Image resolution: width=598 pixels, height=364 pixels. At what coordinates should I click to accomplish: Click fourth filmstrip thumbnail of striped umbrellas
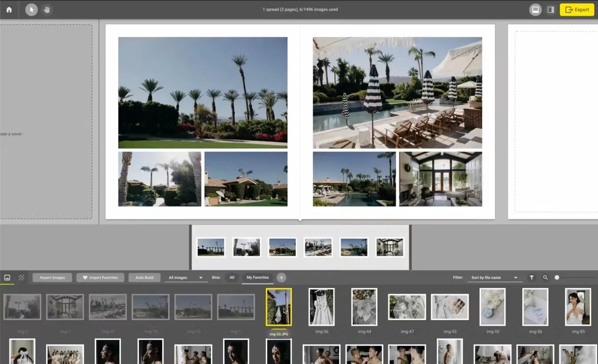[318, 247]
